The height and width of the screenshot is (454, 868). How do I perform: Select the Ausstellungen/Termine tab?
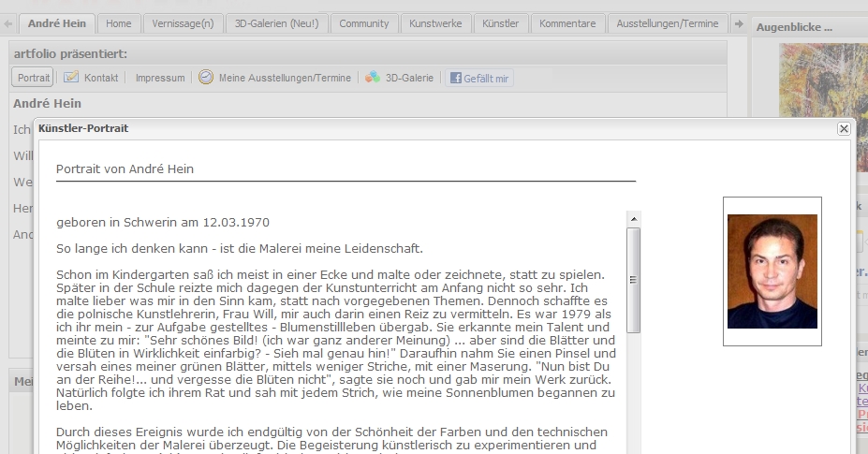[x=667, y=23]
